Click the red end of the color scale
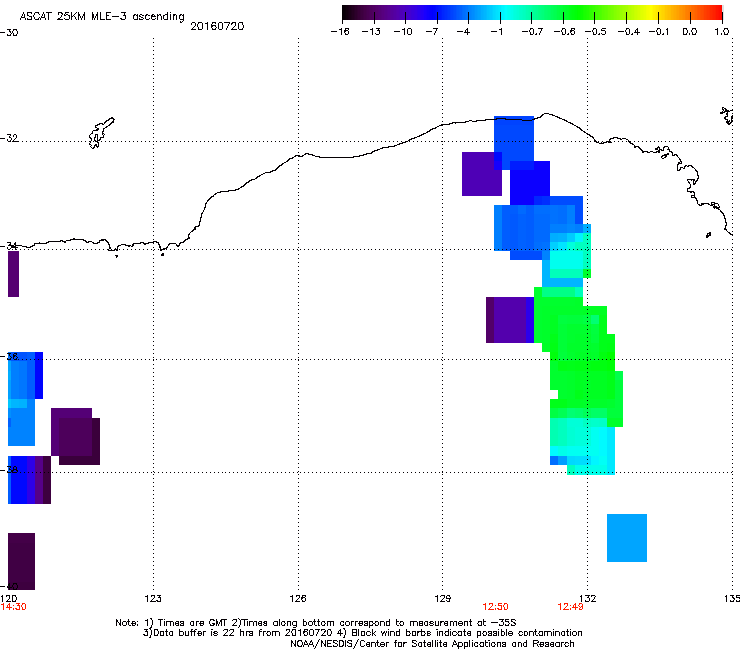740x650 pixels. pyautogui.click(x=716, y=13)
